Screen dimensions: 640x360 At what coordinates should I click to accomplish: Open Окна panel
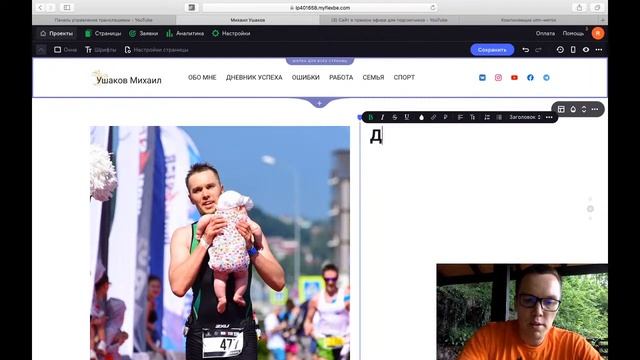coord(65,50)
